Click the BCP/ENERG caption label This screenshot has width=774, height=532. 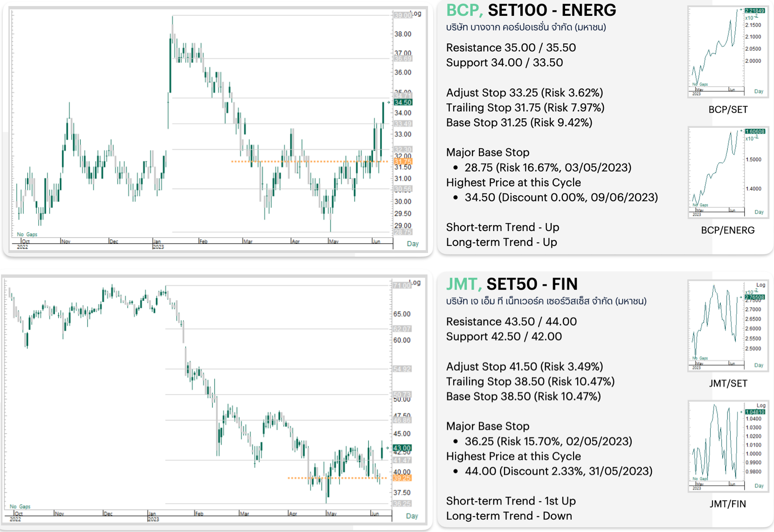tap(728, 230)
